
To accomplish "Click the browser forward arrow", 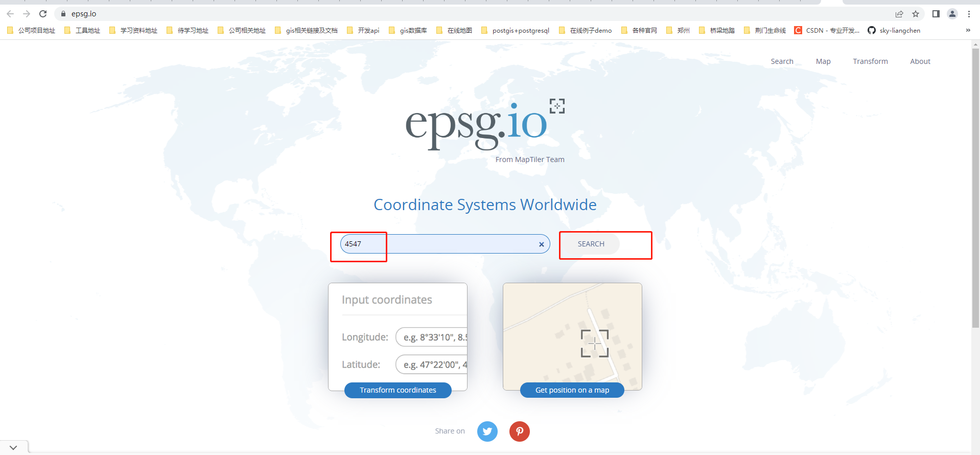I will [27, 14].
